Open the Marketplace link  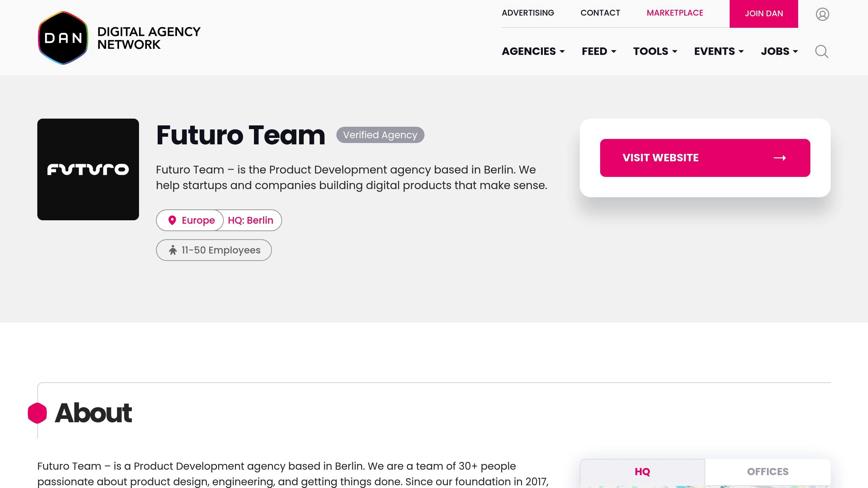(x=675, y=13)
